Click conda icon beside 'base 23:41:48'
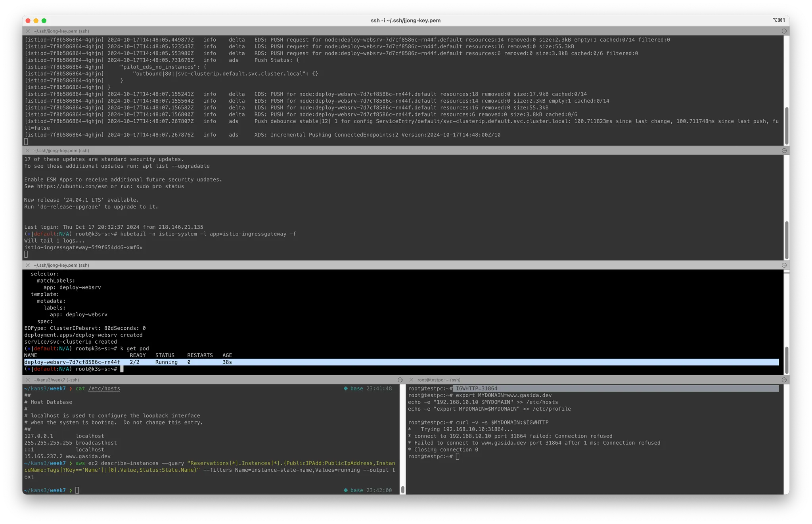Viewport: 812px width, 524px height. pyautogui.click(x=346, y=388)
